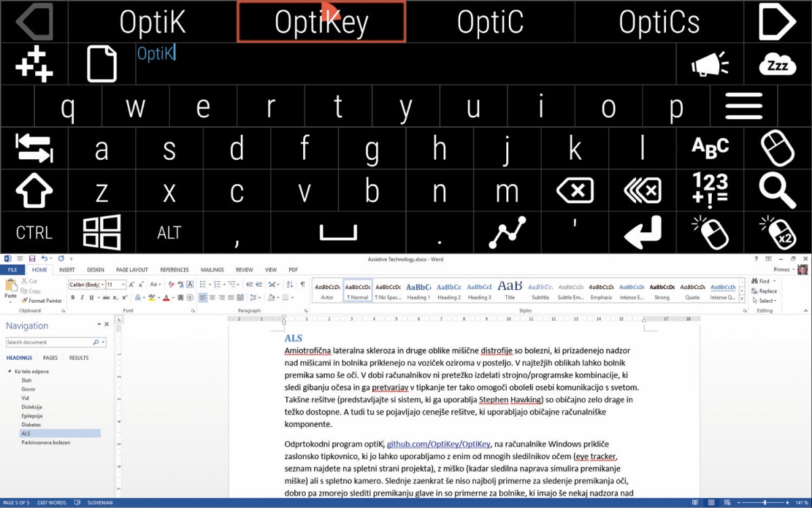Tap the OptiKey delete whole word key
The height and width of the screenshot is (508, 812).
(642, 190)
